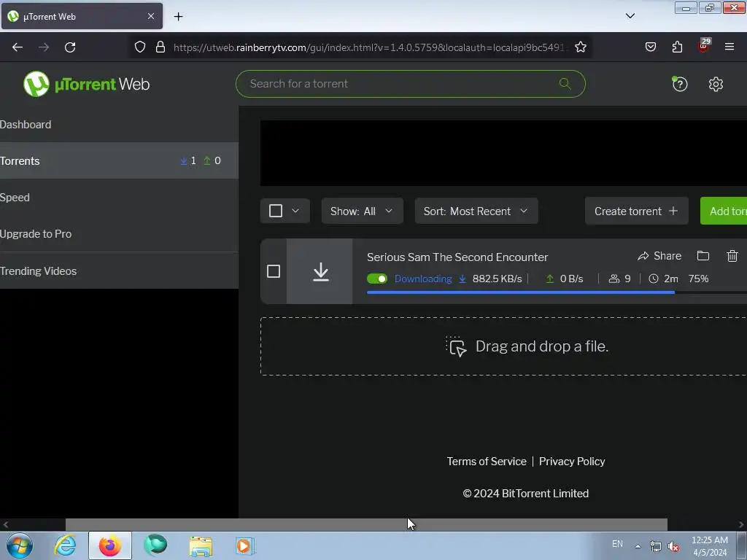Screen dimensions: 747x560
Task: Click Share for Serious Sam torrent
Action: [659, 256]
